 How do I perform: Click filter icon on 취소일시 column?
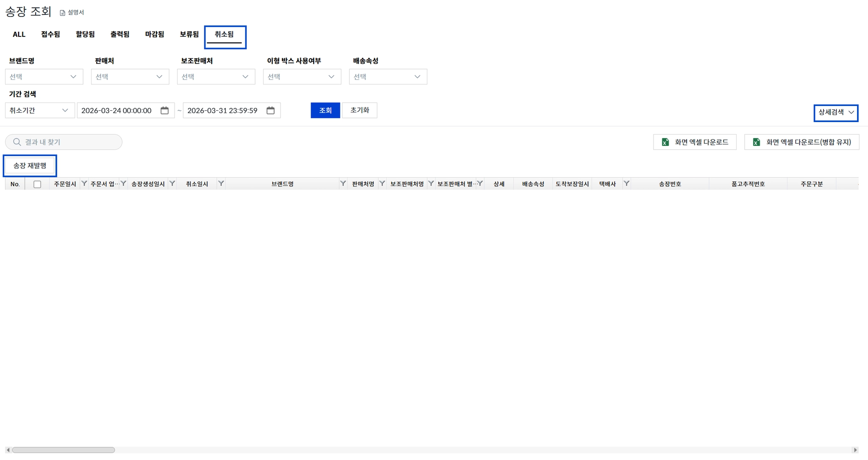point(221,183)
